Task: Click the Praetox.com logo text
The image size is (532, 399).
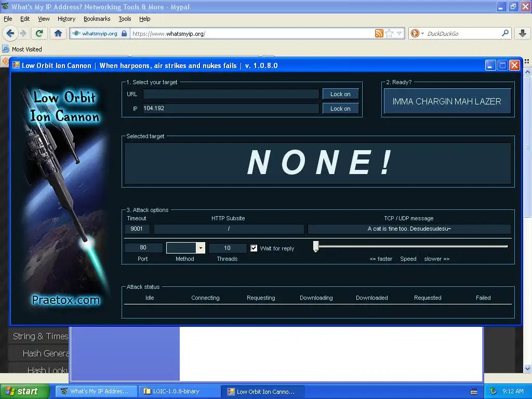Action: (x=66, y=300)
